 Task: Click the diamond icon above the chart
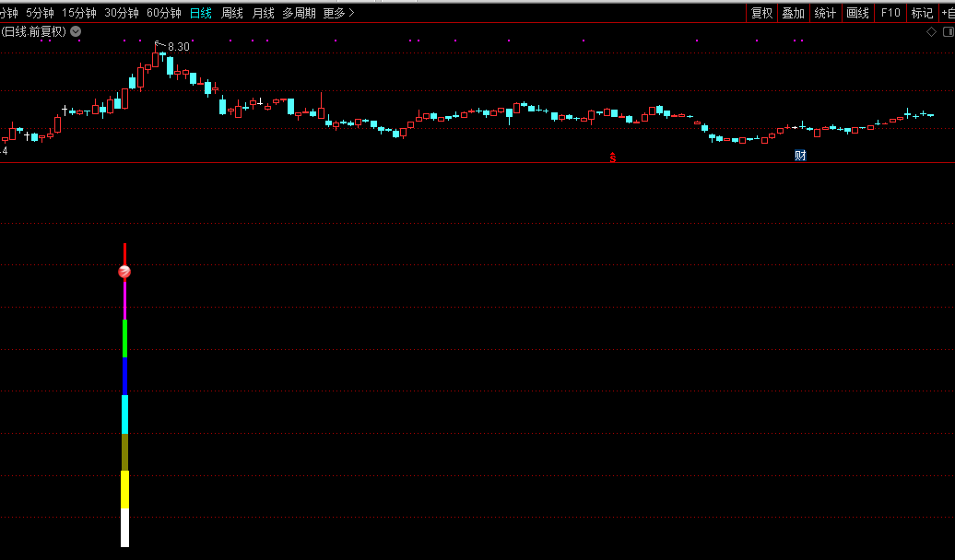[931, 31]
